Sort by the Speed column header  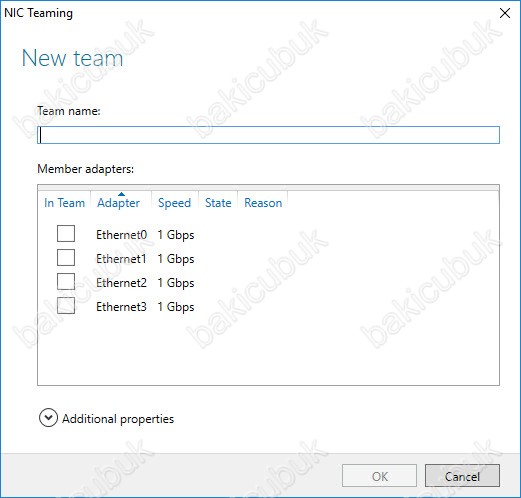point(175,203)
